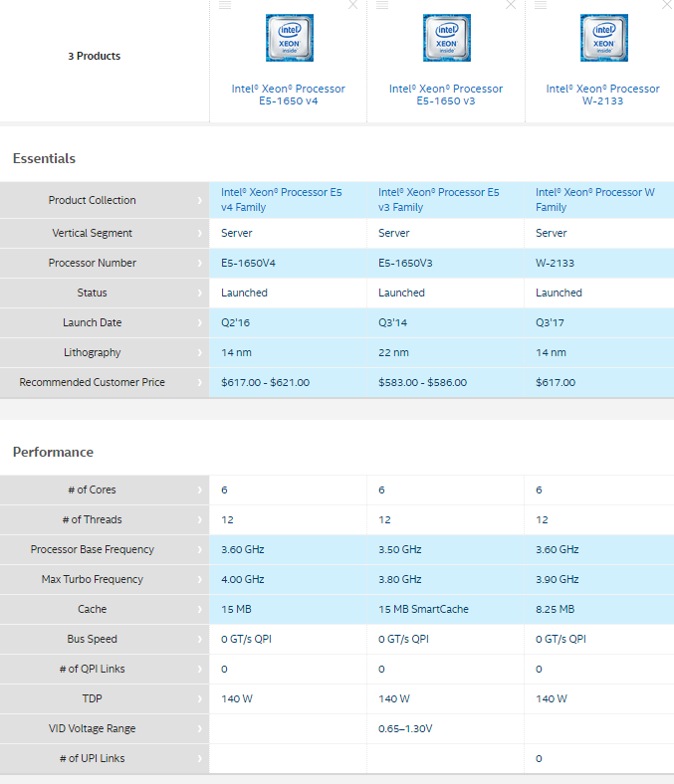The image size is (674, 784).
Task: Remove the E5-1650 v4 column via X
Action: [352, 5]
